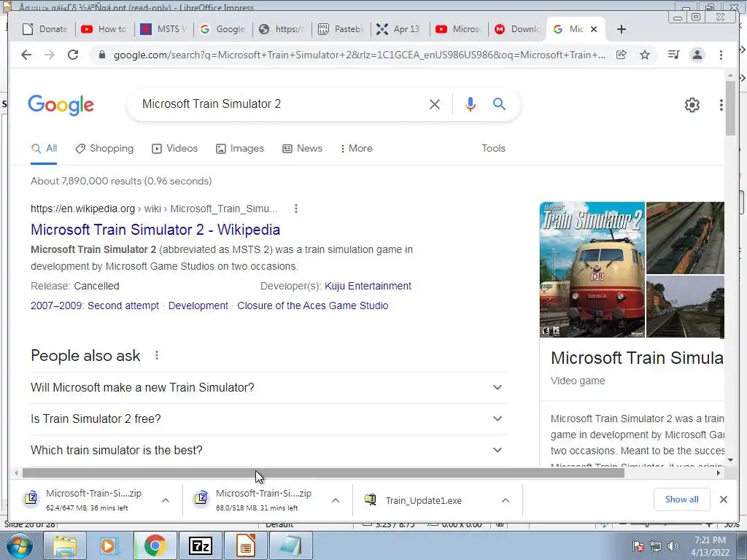This screenshot has width=747, height=560.
Task: Open Microsoft Train Simulator 2 - Wikipedia link
Action: [155, 230]
